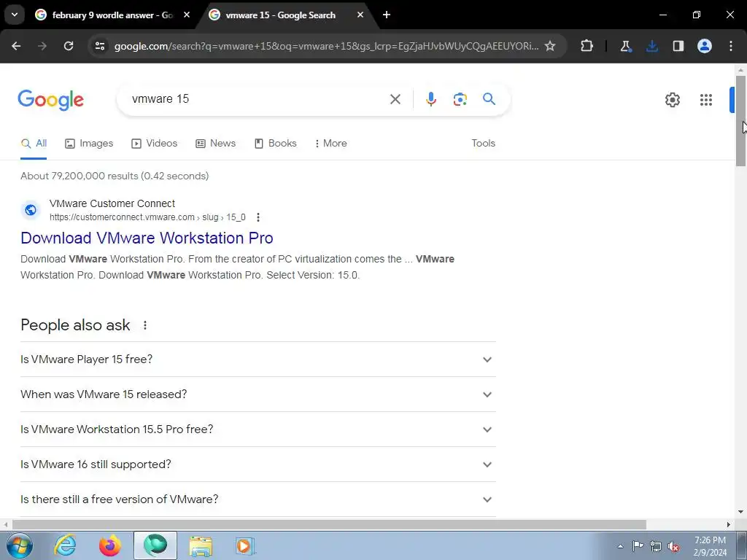Screen dimensions: 747x560
Task: Search by image with Google Lens
Action: click(x=460, y=99)
